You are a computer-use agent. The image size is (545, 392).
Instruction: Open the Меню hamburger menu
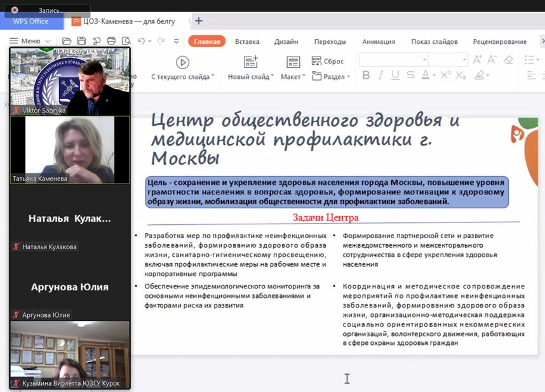click(25, 41)
